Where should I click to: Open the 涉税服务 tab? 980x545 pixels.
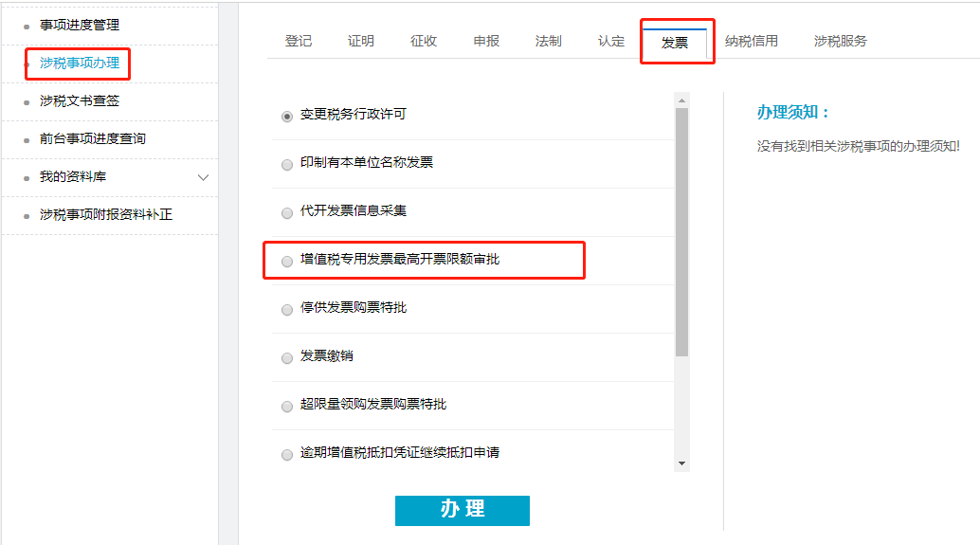840,41
